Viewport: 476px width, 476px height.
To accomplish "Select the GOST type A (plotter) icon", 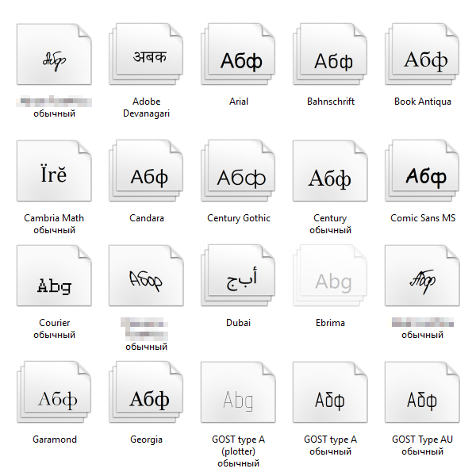I will [238, 392].
